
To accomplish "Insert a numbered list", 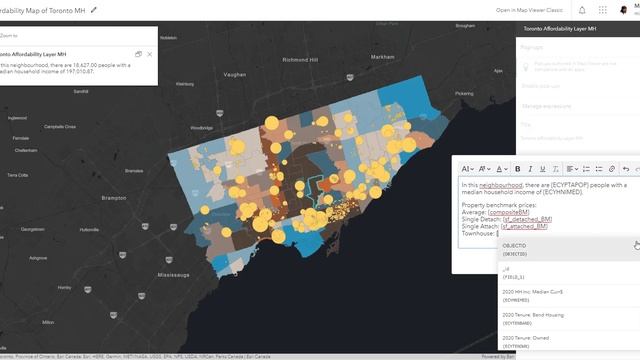I will pyautogui.click(x=586, y=169).
